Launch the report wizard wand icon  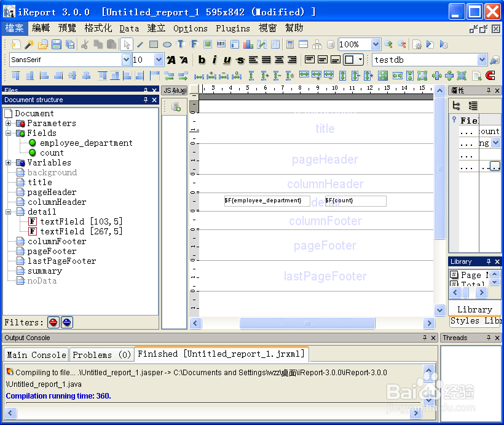tap(30, 44)
